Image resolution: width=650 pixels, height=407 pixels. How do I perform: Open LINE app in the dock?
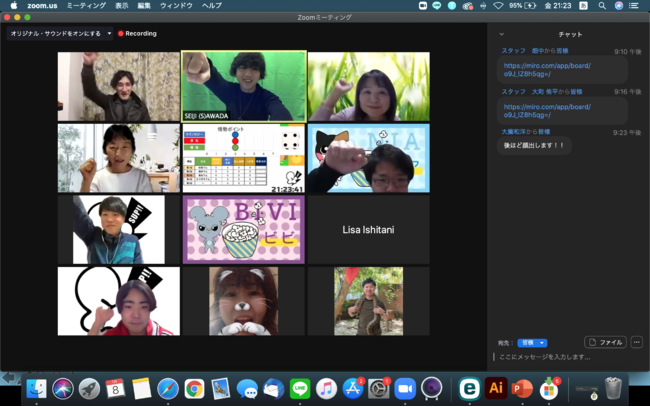click(x=299, y=388)
